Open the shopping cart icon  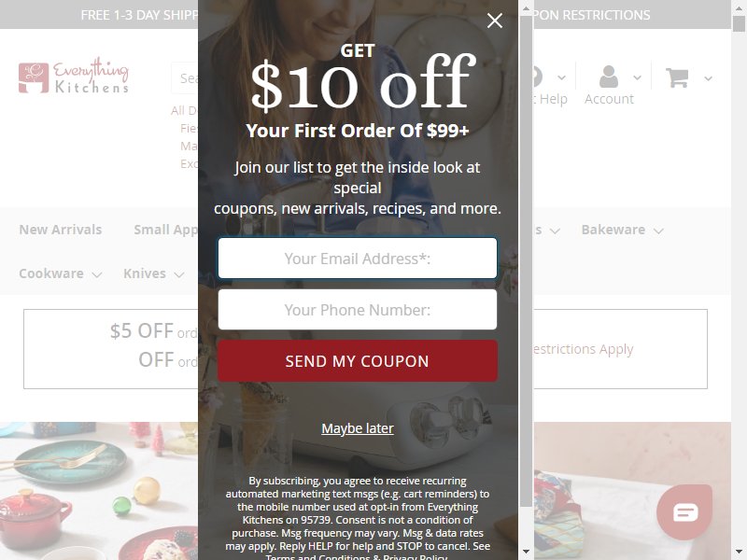point(677,77)
